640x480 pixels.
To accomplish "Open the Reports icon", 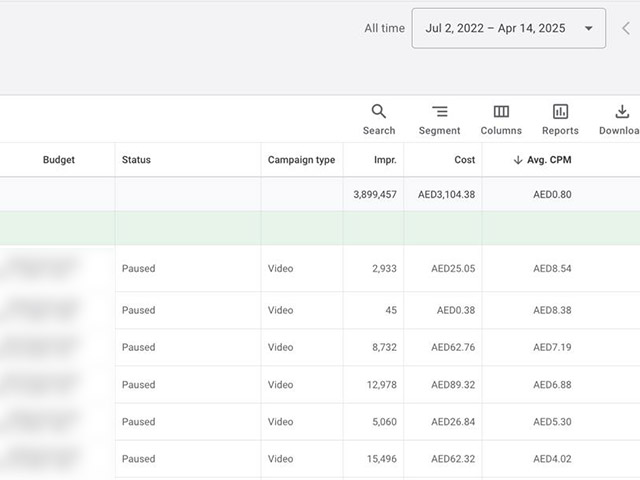I will (x=560, y=111).
